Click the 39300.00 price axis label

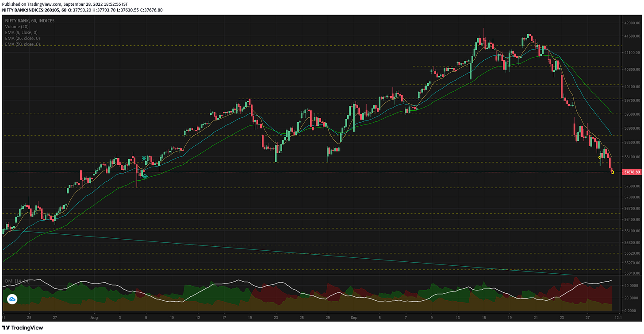coord(632,114)
